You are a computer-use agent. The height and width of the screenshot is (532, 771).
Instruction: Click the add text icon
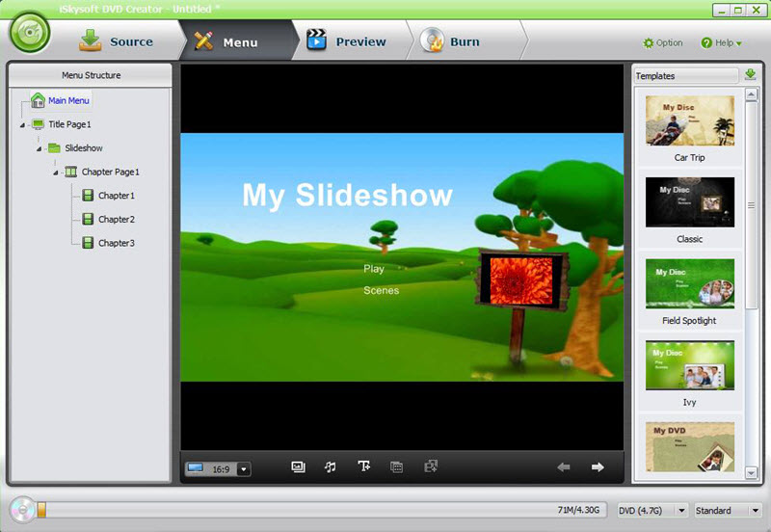[363, 466]
